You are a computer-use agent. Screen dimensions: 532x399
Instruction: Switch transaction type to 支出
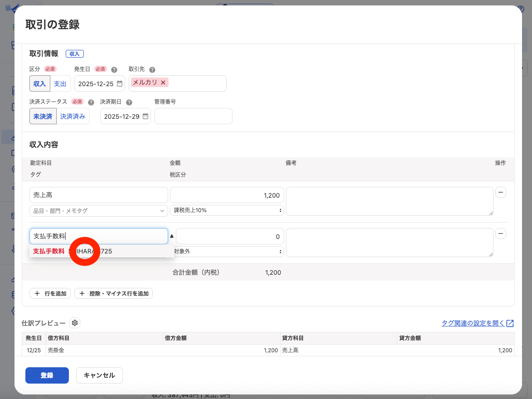(60, 84)
